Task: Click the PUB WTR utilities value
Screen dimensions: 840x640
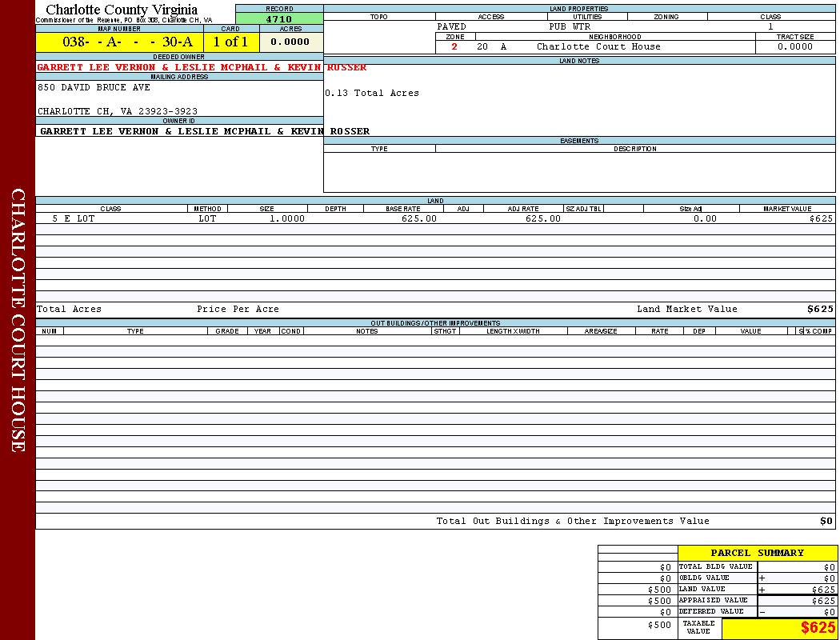Action: [569, 26]
